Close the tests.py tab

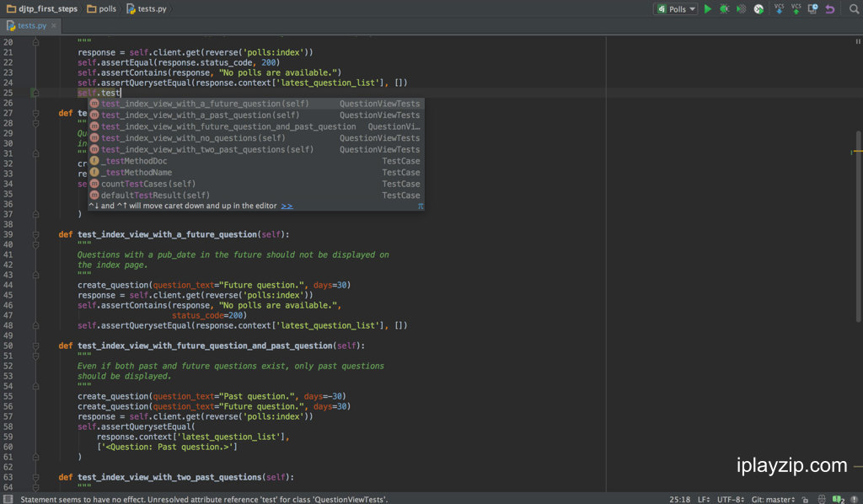coord(53,25)
